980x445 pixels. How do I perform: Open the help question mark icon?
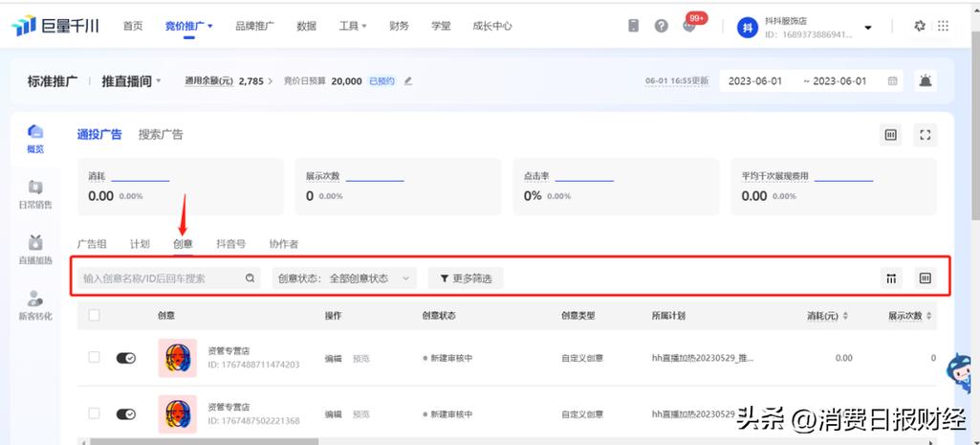(662, 26)
